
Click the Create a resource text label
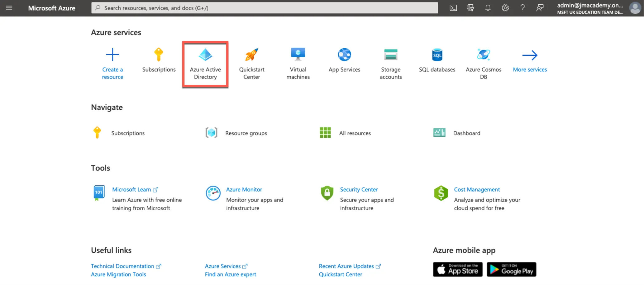[x=112, y=73]
